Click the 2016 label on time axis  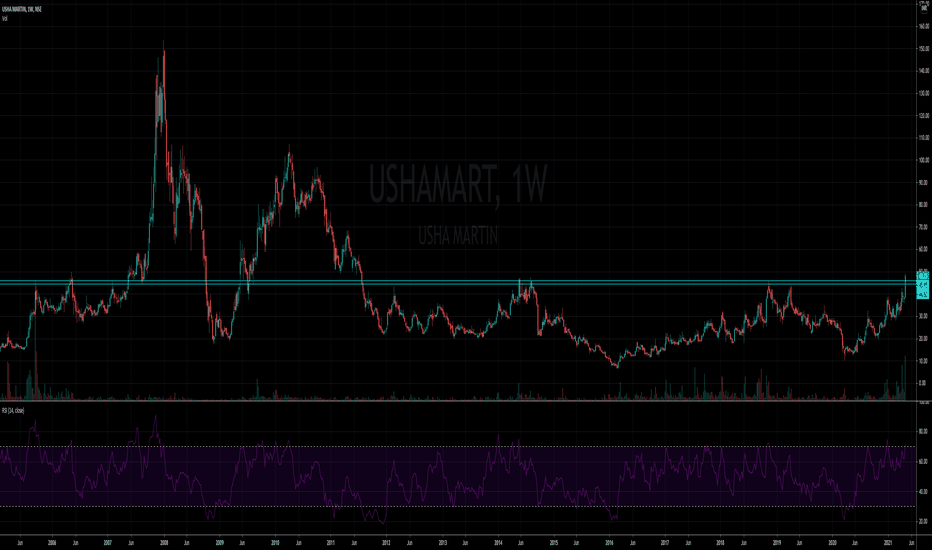(609, 542)
